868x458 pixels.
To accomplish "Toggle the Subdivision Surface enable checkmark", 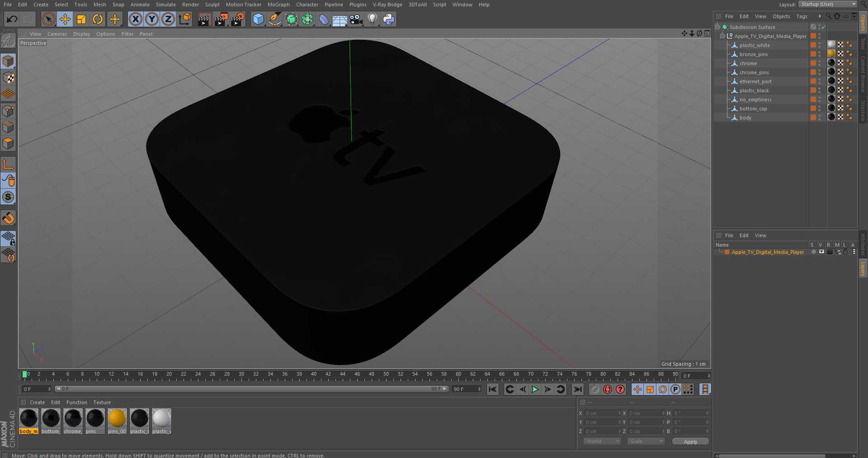I will coord(824,27).
